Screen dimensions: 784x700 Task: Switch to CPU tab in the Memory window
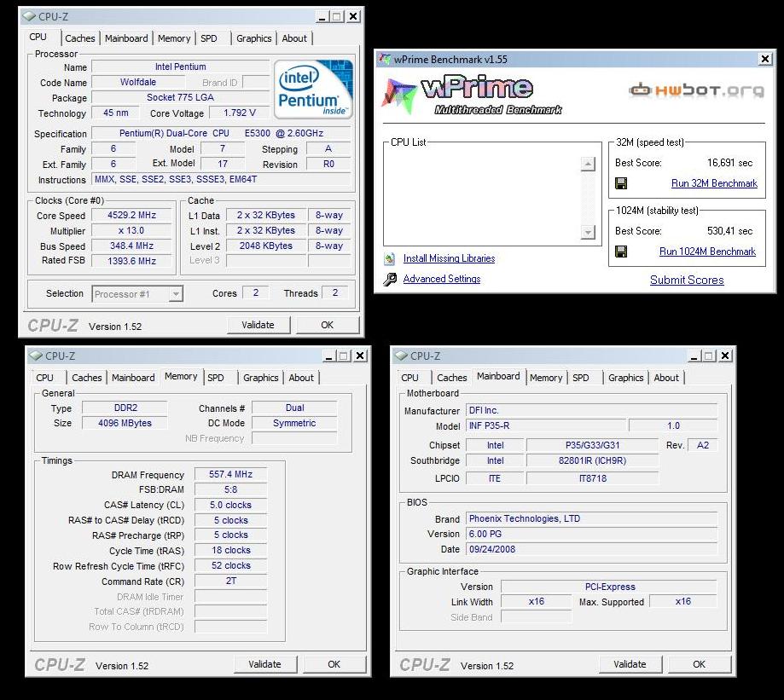(x=44, y=378)
